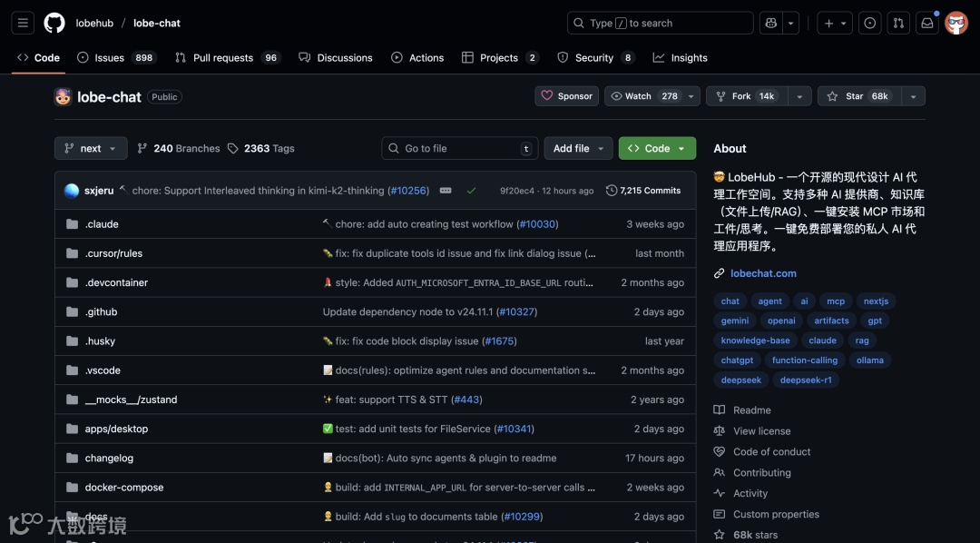Click the Sponsor button

[x=567, y=96]
